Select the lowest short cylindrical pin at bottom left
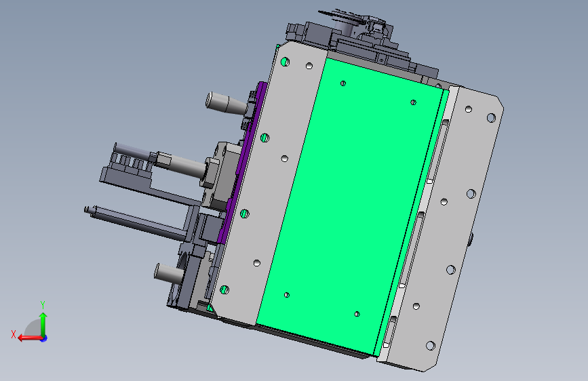This screenshot has height=381, width=588. click(169, 273)
